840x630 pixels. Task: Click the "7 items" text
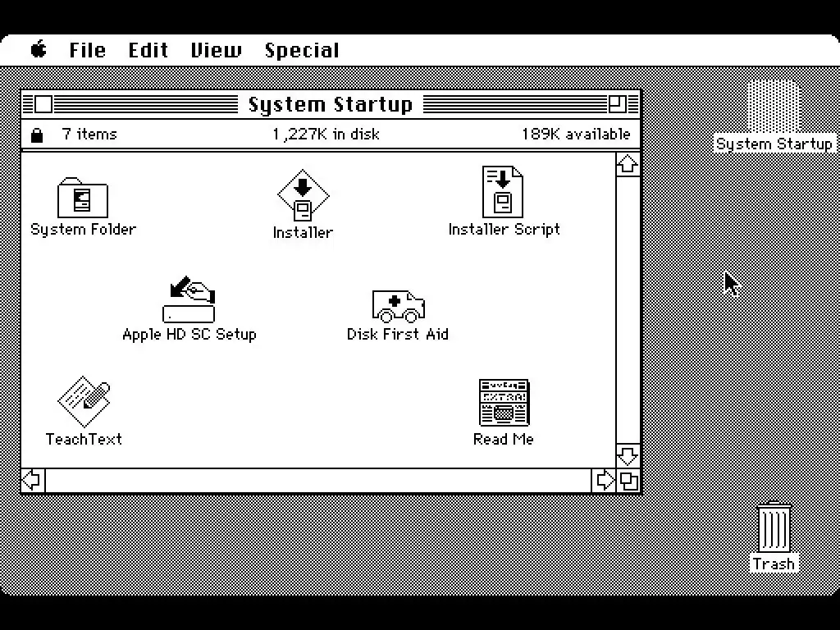point(89,134)
